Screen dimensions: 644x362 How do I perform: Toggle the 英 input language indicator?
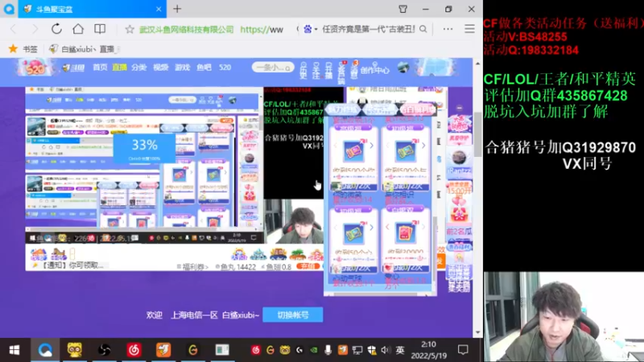pyautogui.click(x=399, y=350)
